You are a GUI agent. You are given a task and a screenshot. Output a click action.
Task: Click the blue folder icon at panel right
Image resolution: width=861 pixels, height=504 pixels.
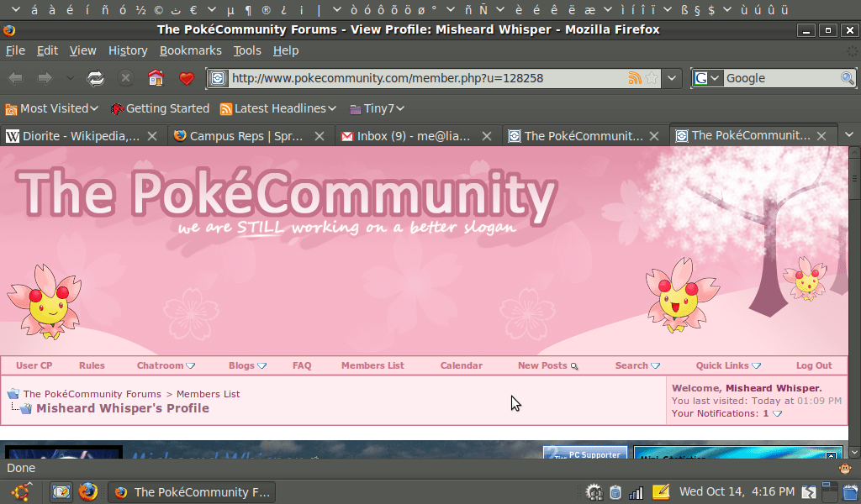pos(851,492)
